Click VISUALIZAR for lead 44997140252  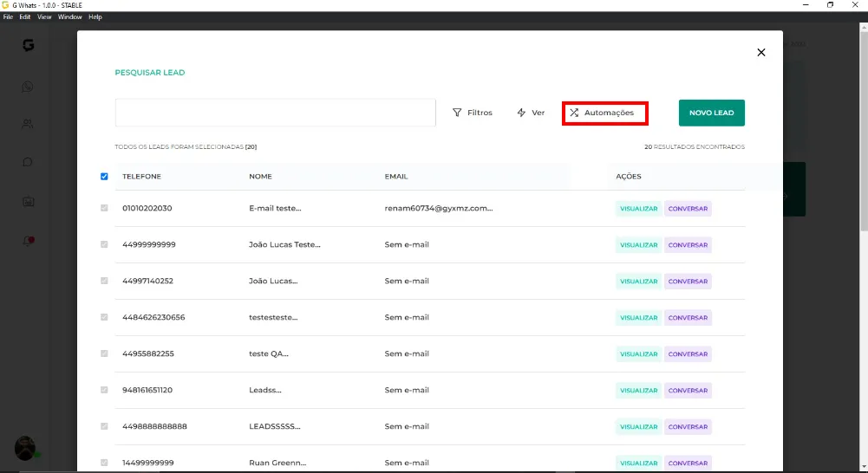coord(638,282)
